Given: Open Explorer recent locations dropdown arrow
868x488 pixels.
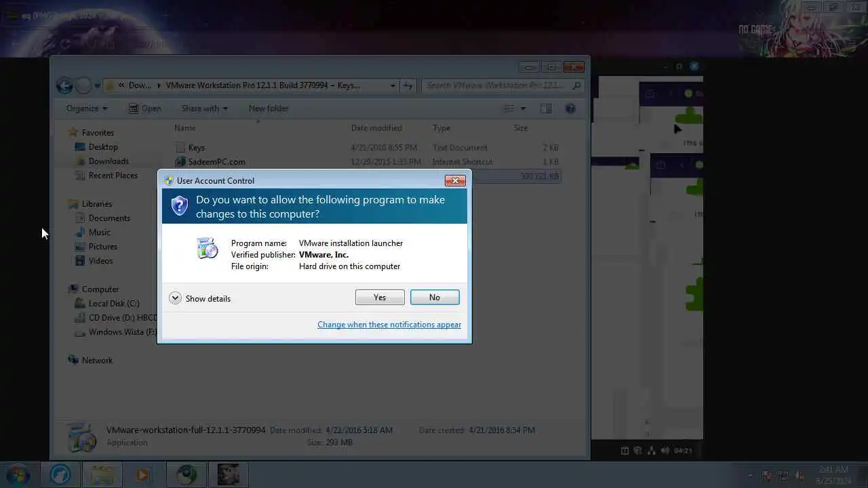Looking at the screenshot, I should click(x=98, y=86).
